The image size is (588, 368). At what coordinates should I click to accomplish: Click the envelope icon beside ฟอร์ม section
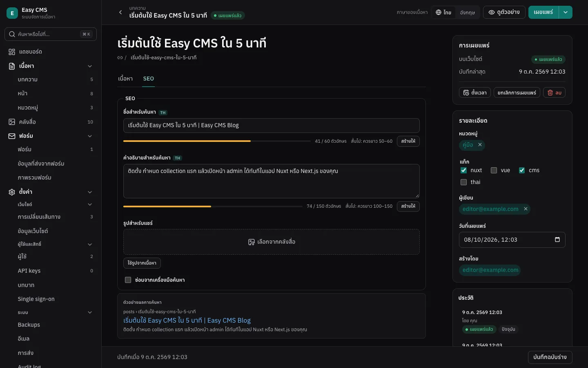(x=12, y=136)
